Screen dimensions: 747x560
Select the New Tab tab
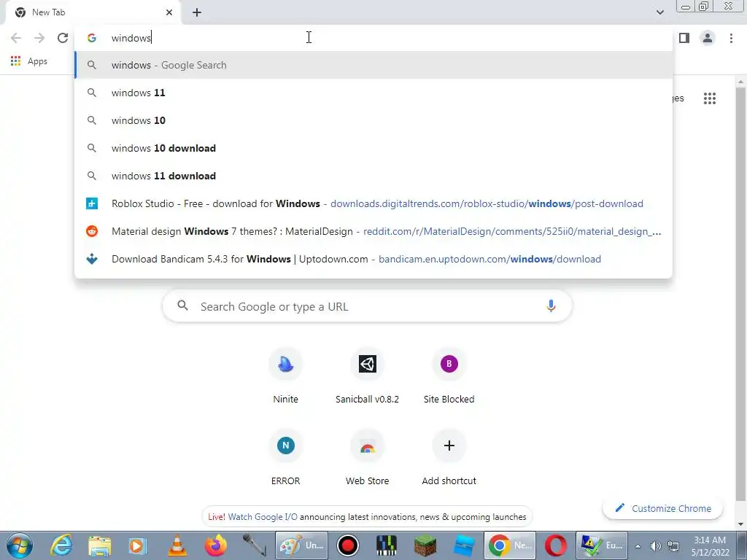93,12
